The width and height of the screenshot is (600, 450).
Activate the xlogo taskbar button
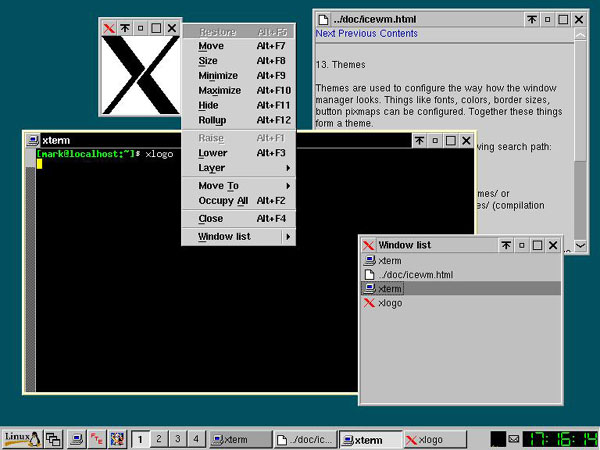tap(435, 440)
